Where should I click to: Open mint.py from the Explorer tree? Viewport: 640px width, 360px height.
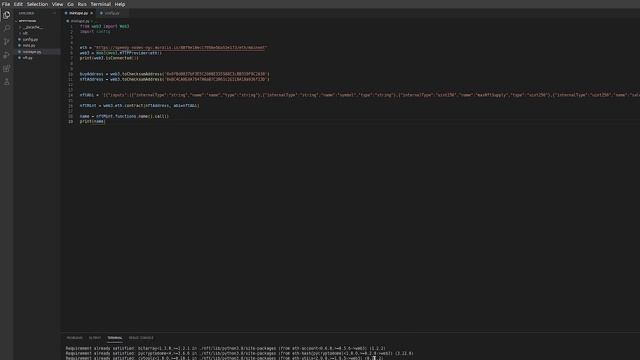29,46
